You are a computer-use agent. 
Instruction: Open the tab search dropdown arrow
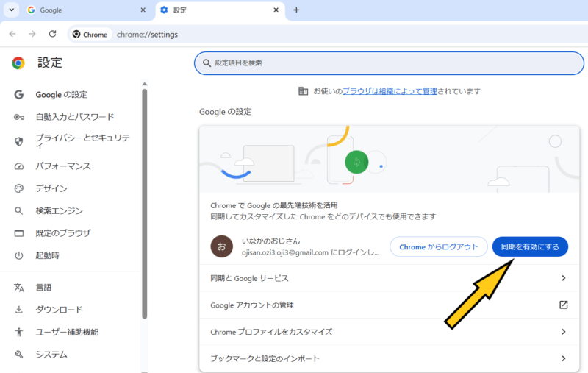tap(12, 10)
